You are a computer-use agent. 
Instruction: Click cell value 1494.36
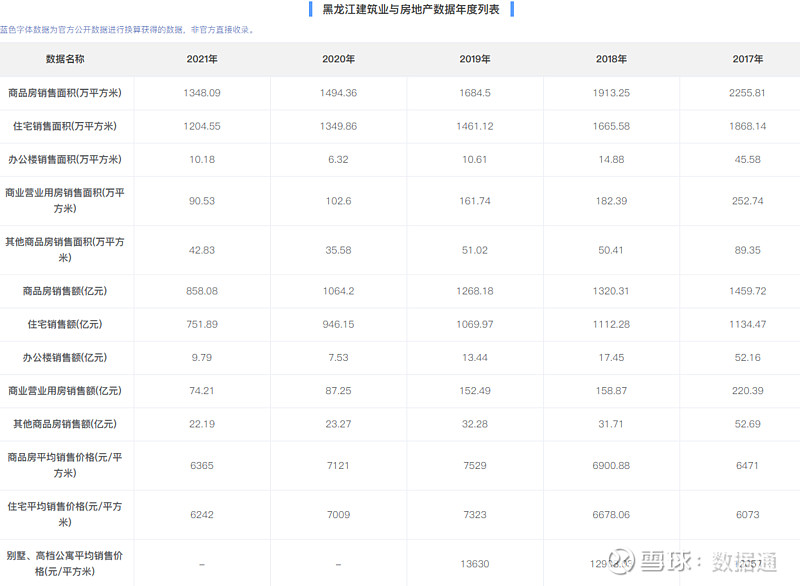pos(338,93)
